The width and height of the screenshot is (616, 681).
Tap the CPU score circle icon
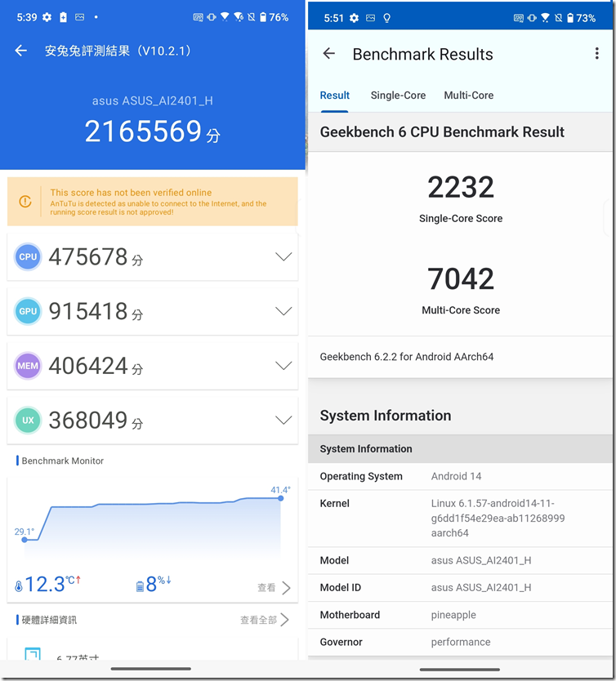[28, 256]
